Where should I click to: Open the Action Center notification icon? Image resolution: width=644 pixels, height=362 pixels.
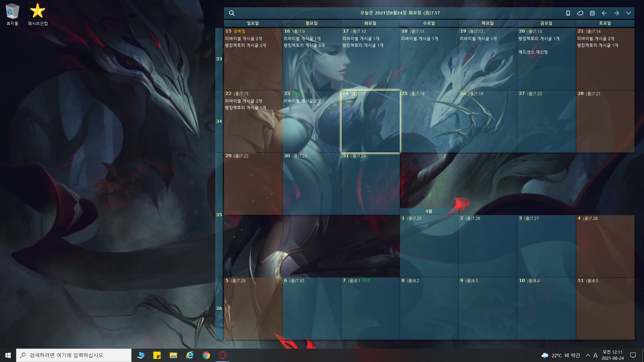click(633, 355)
